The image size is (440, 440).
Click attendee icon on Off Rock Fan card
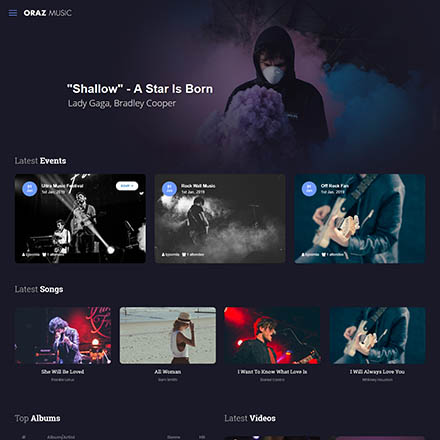pyautogui.click(x=324, y=255)
